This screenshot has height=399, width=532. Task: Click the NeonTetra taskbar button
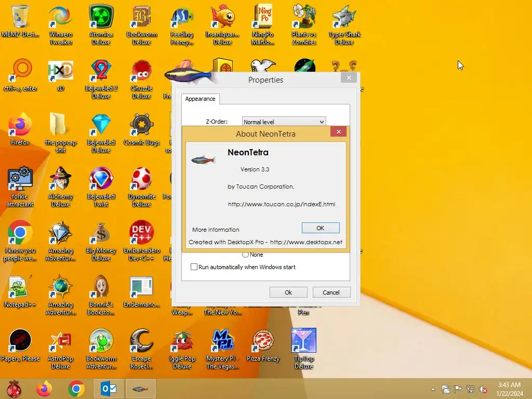[140, 389]
